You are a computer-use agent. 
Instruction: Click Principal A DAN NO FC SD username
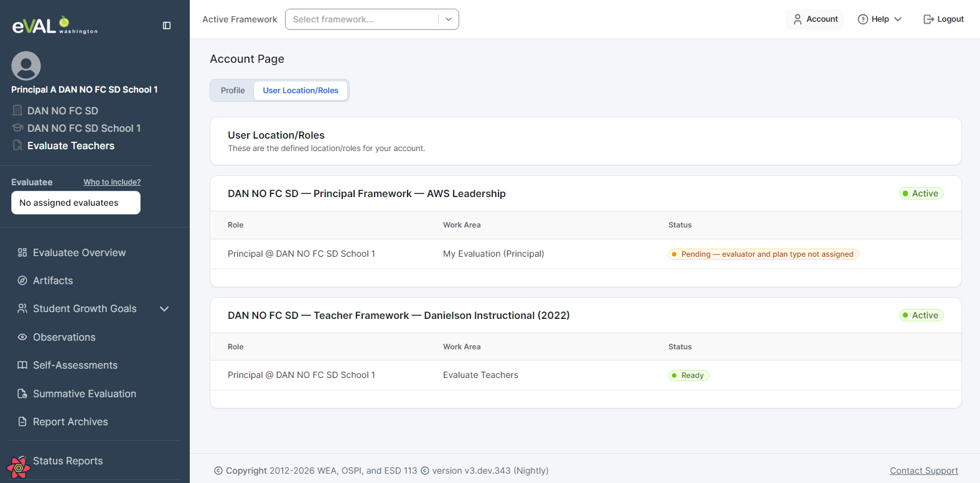pos(85,90)
